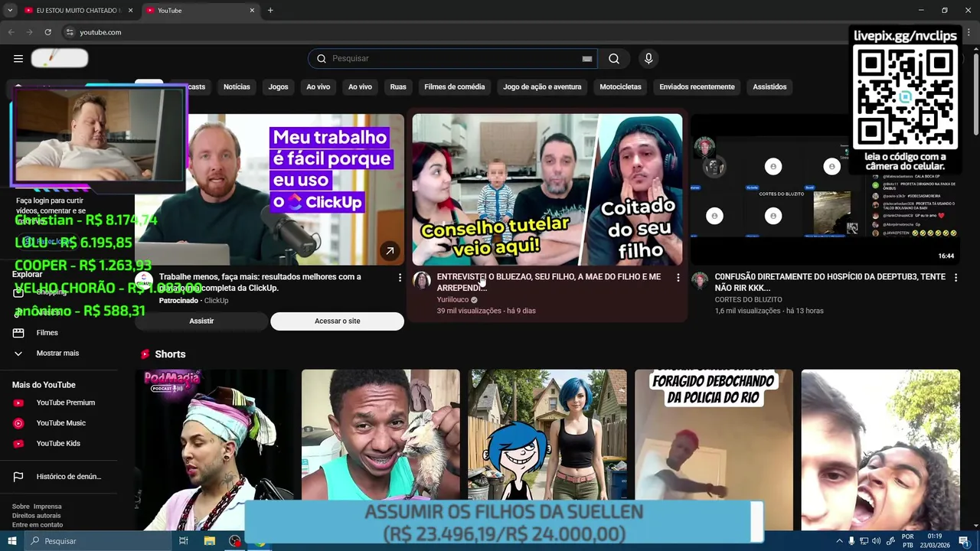Select the Filmes de comédia chip

pyautogui.click(x=455, y=87)
